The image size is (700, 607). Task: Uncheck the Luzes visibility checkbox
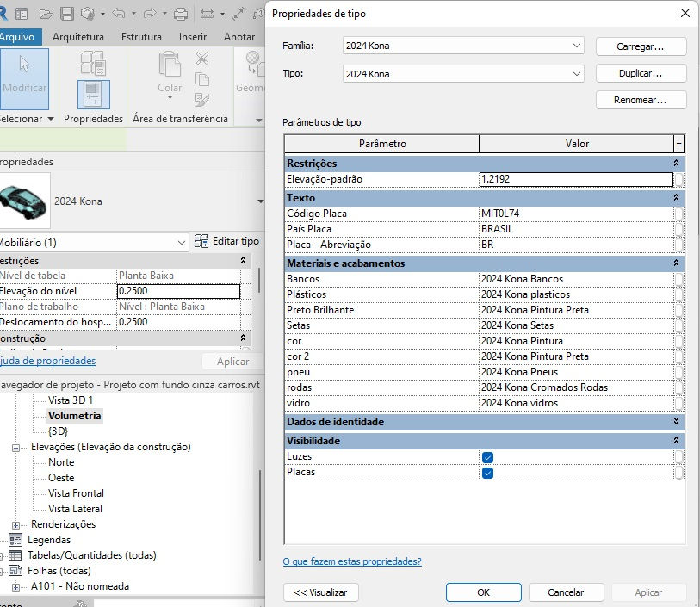[487, 457]
